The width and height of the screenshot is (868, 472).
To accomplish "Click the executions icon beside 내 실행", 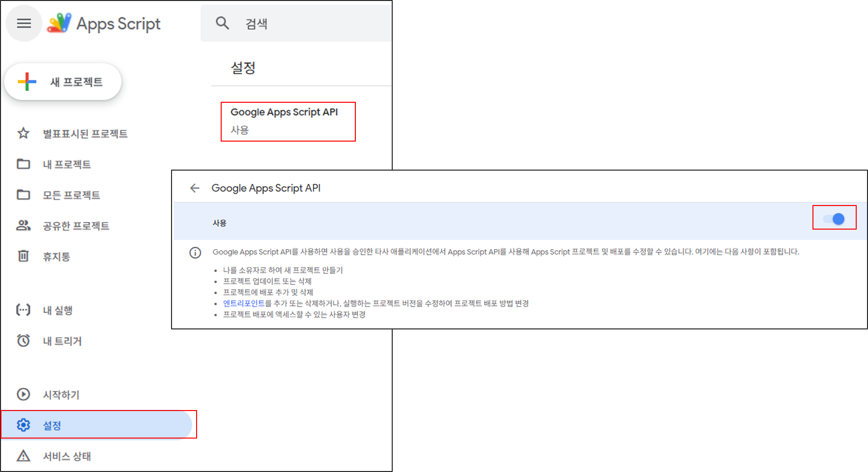I will (x=23, y=310).
